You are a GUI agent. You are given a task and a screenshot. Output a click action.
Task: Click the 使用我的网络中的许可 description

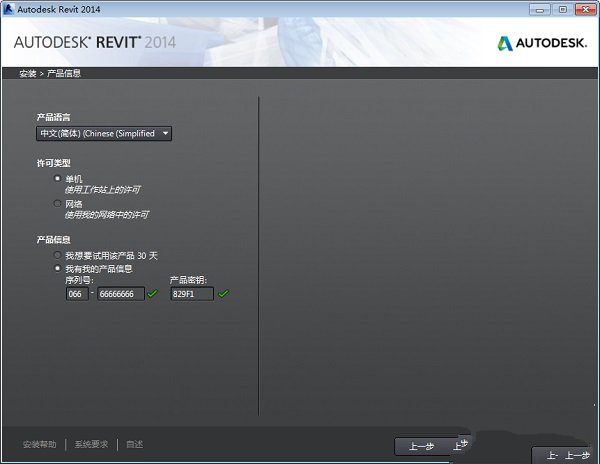106,215
